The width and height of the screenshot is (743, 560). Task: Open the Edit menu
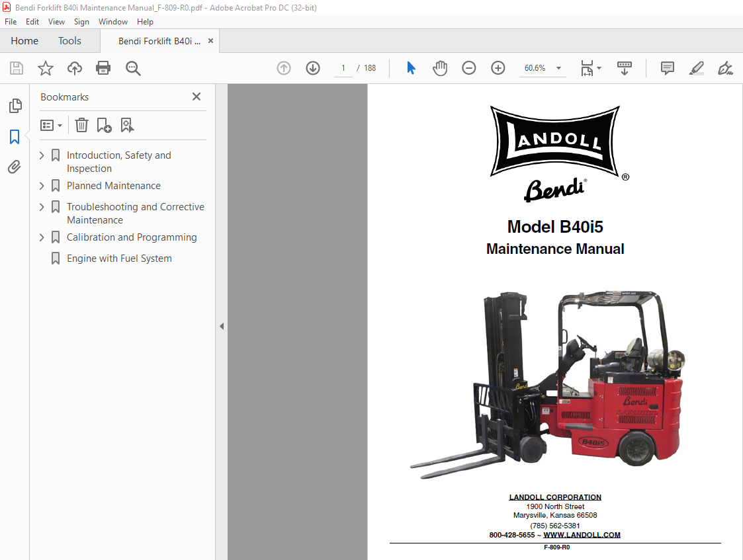[x=32, y=22]
